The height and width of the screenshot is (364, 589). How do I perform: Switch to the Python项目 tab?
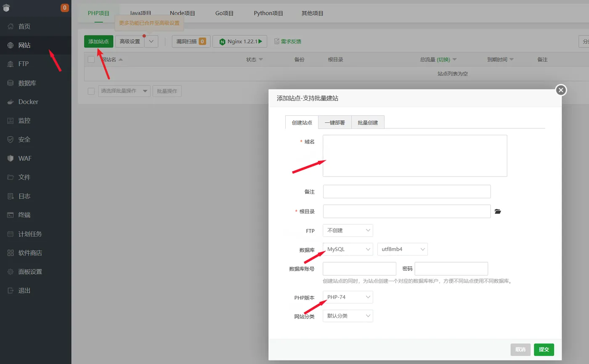tap(268, 13)
